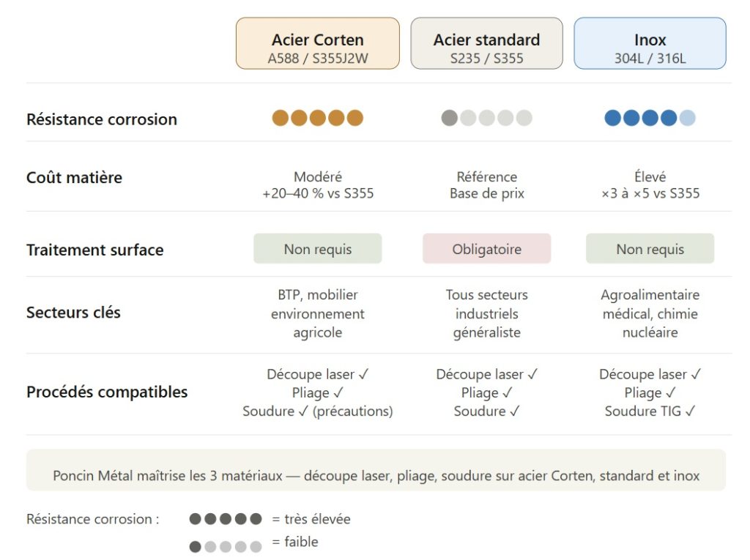Click the Poncin Métal summary banner
This screenshot has height=560, width=750.
376,476
